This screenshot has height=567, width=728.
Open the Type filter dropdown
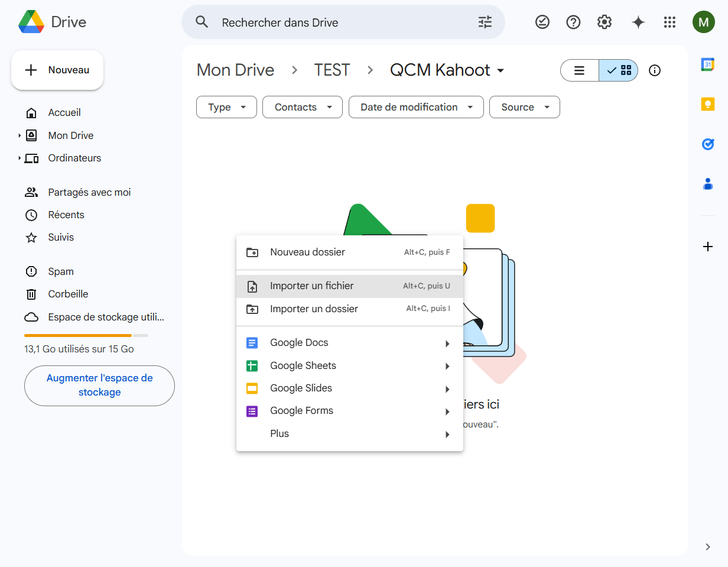pyautogui.click(x=226, y=107)
